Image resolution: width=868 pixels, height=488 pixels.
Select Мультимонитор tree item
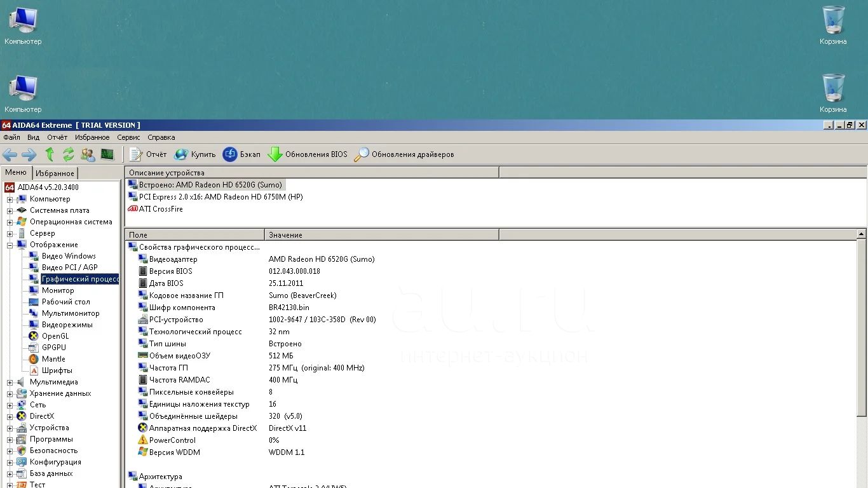point(64,313)
